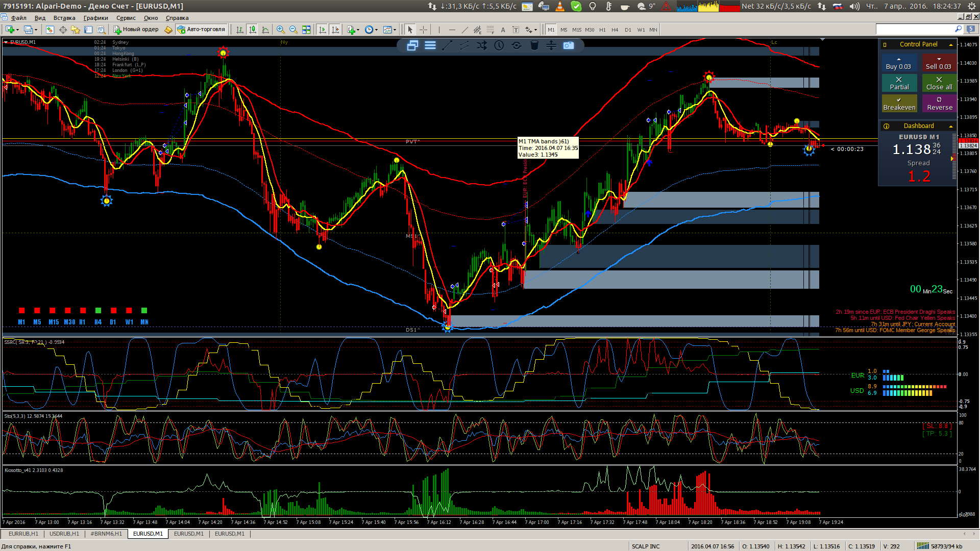Click the Reverse button
This screenshot has height=551, width=980.
(939, 104)
